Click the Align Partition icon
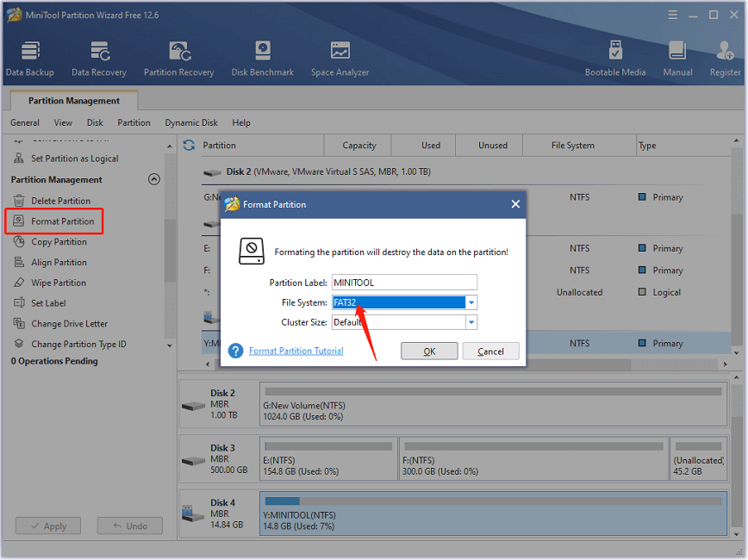Viewport: 748px width, 560px height. (19, 262)
